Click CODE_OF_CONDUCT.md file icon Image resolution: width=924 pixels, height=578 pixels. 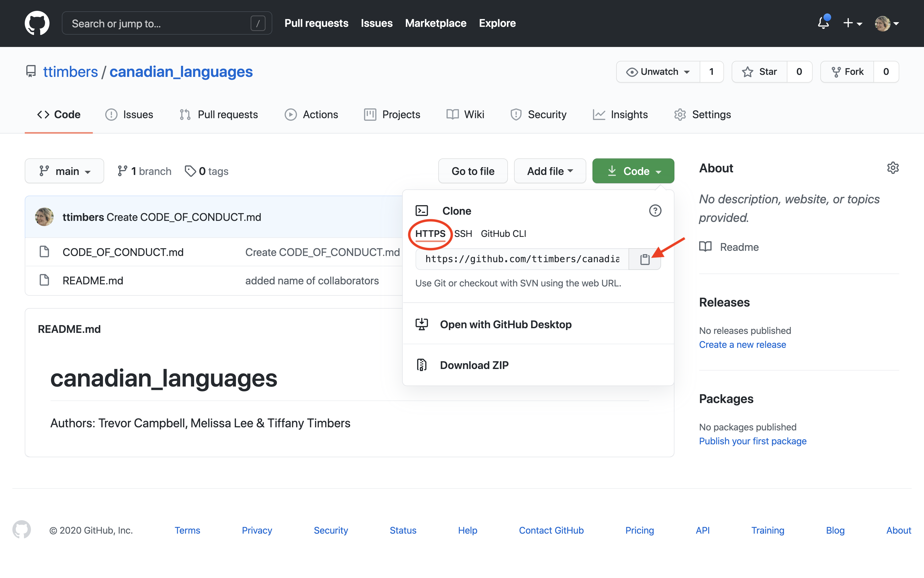44,252
